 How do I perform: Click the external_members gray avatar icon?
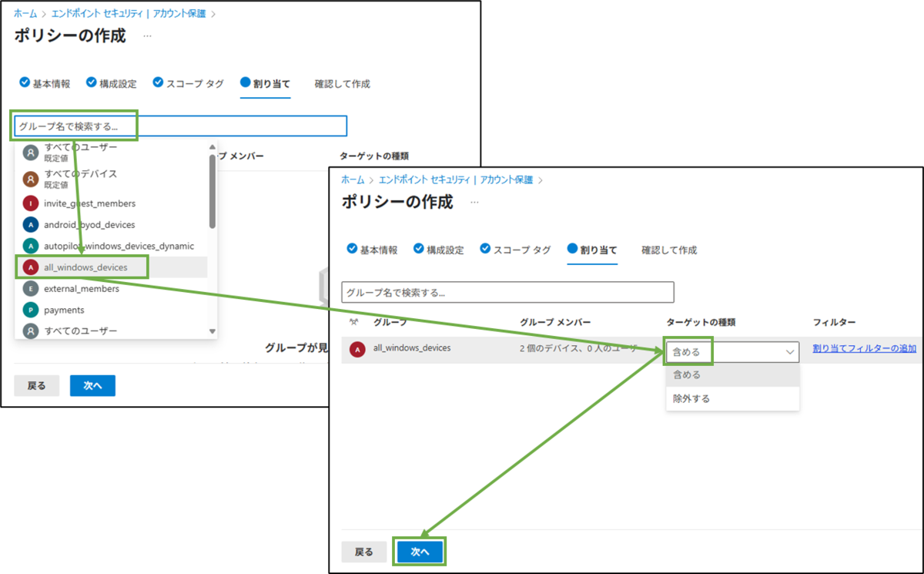point(30,289)
